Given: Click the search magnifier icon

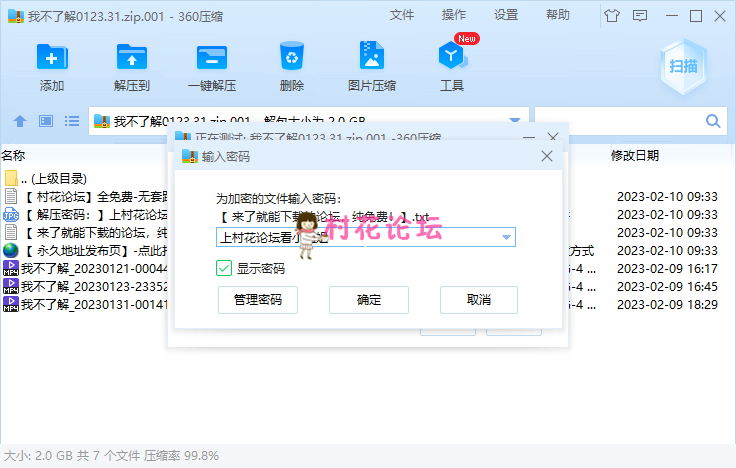Looking at the screenshot, I should click(713, 121).
